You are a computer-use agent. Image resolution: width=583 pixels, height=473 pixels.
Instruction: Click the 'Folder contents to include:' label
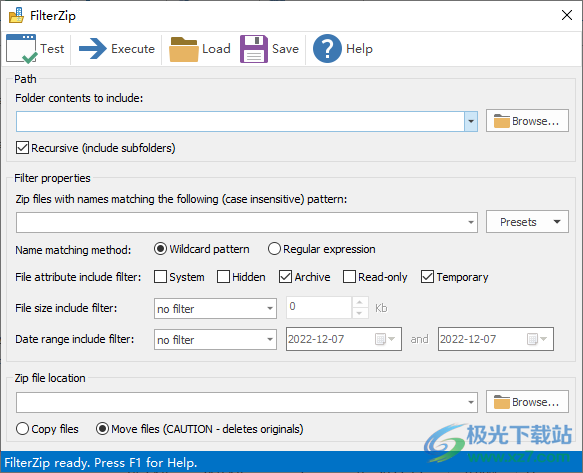point(79,98)
